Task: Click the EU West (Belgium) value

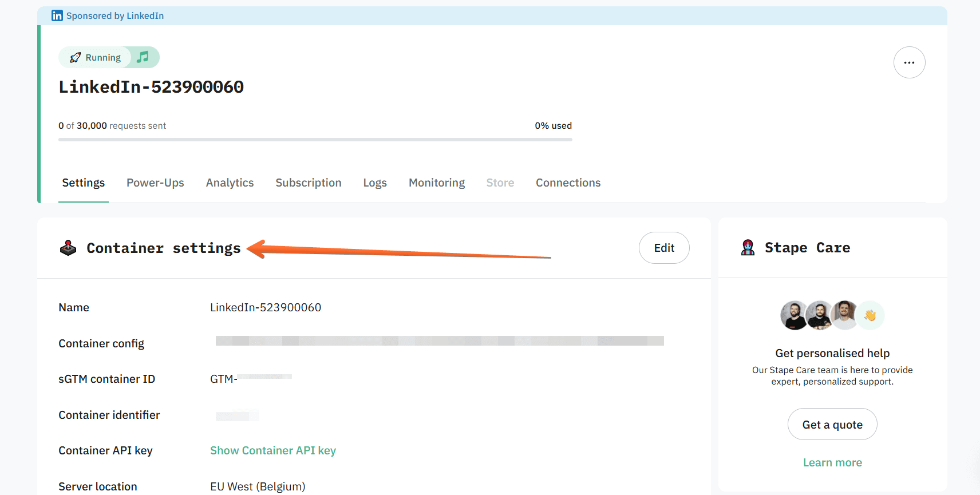Action: coord(258,486)
